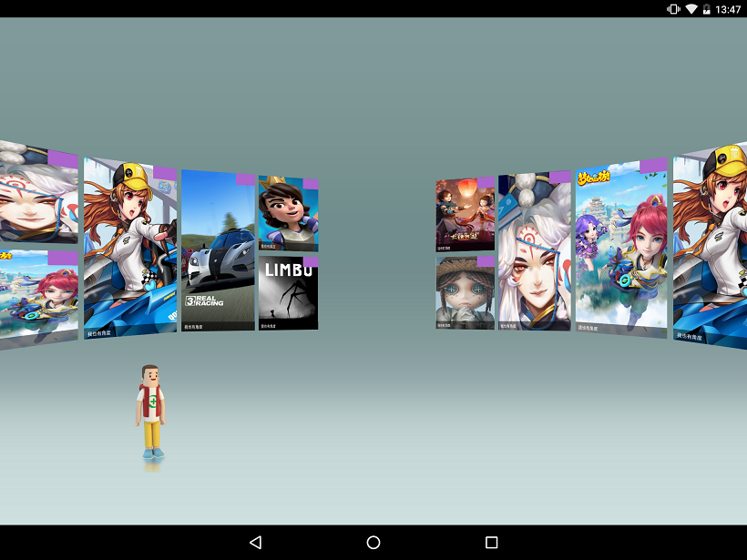Open the white-haired fox card beside the doll card
The width and height of the screenshot is (747, 560).
[535, 251]
